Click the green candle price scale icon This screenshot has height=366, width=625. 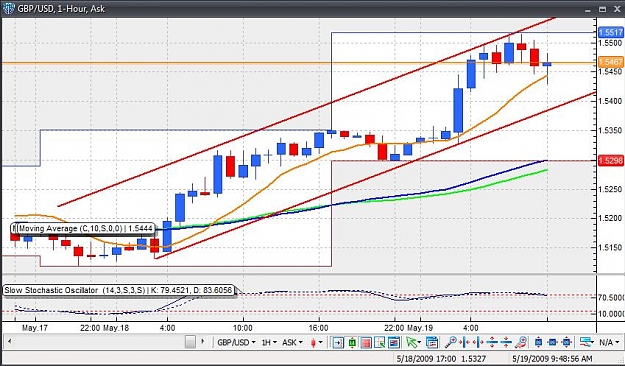tap(352, 342)
